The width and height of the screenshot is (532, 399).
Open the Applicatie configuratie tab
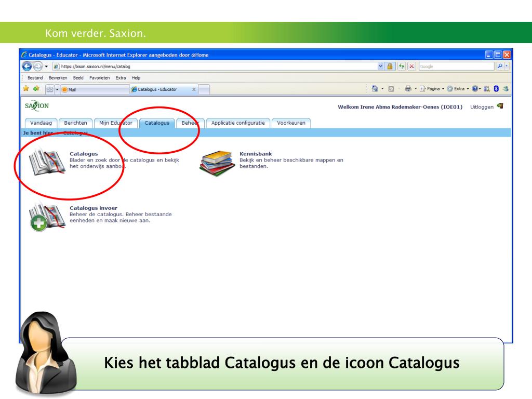pyautogui.click(x=238, y=123)
